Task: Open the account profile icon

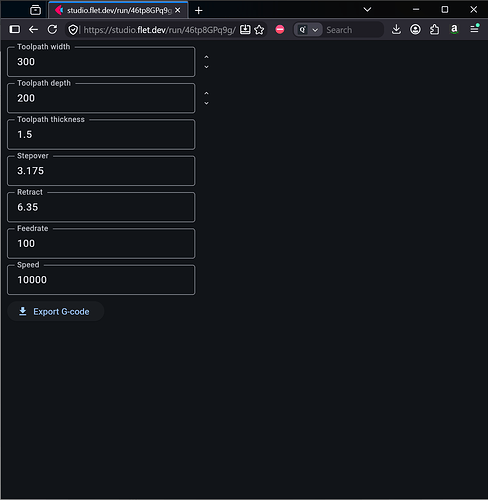Action: [415, 30]
